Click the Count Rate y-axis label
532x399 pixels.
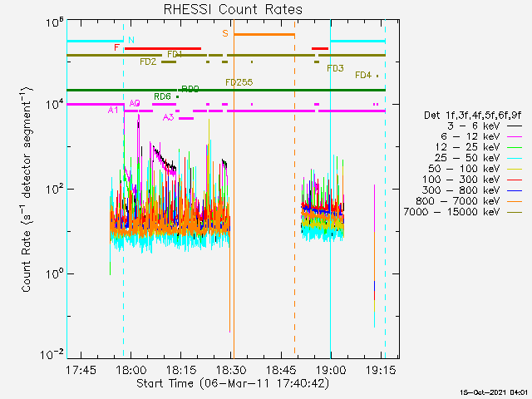27,189
